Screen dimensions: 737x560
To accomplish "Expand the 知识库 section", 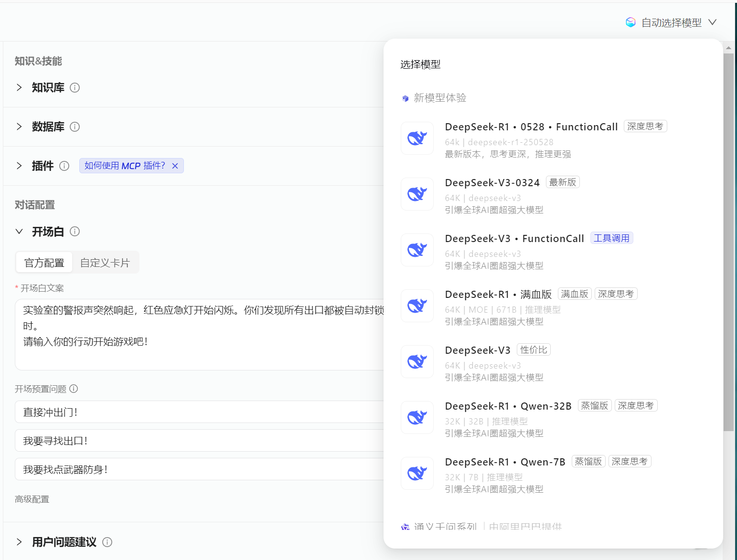I will pyautogui.click(x=19, y=87).
